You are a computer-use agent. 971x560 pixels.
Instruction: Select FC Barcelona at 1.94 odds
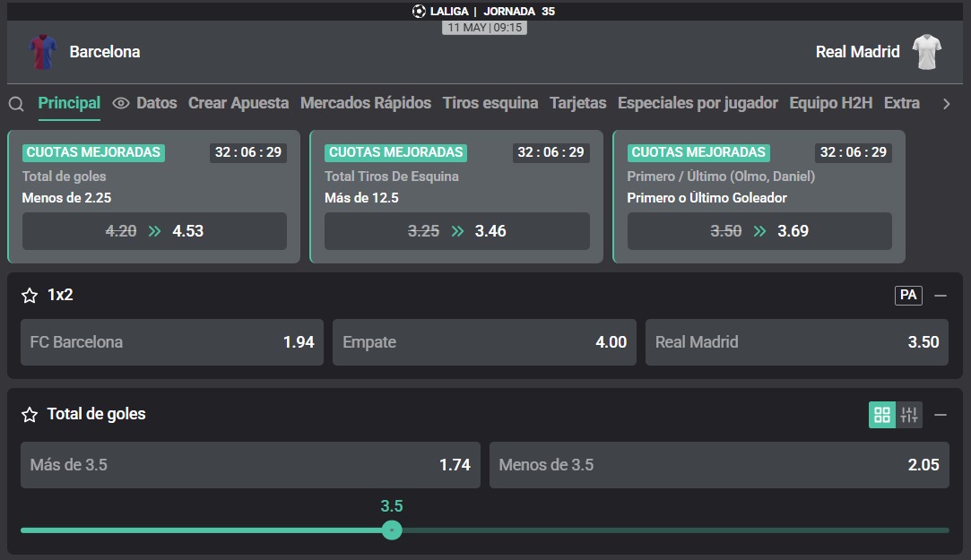pos(172,342)
